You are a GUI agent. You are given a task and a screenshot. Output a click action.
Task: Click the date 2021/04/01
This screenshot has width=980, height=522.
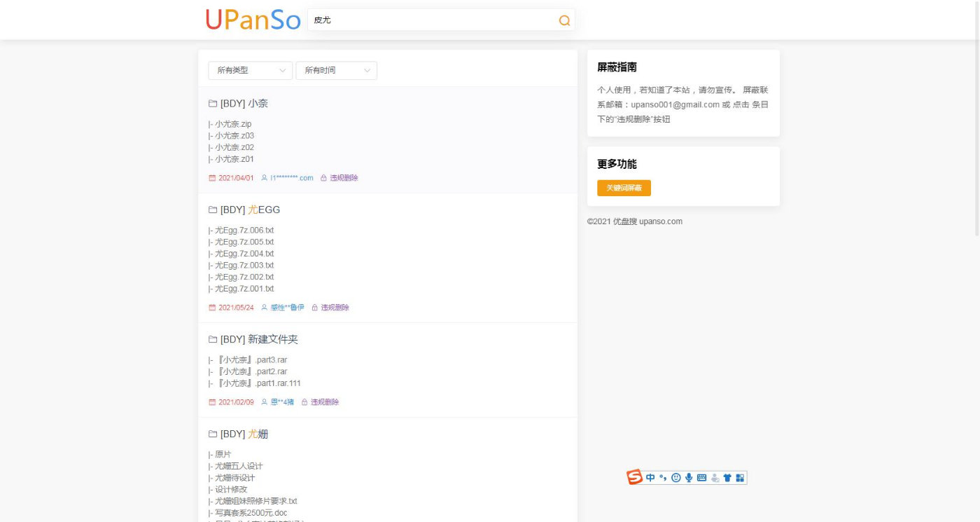click(236, 178)
